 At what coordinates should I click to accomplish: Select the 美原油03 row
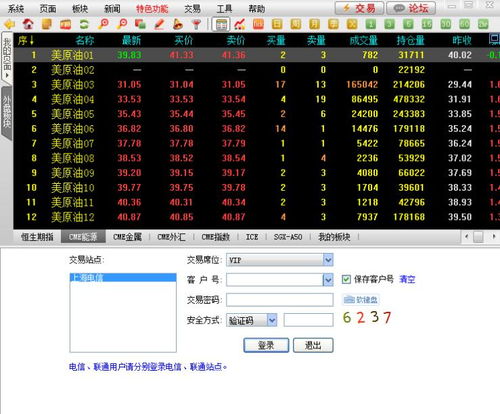coord(257,84)
